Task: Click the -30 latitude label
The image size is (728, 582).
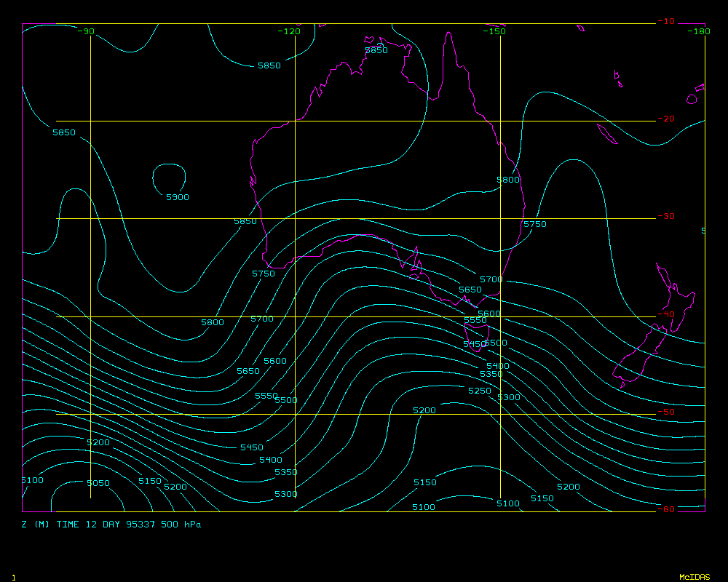Action: point(665,217)
